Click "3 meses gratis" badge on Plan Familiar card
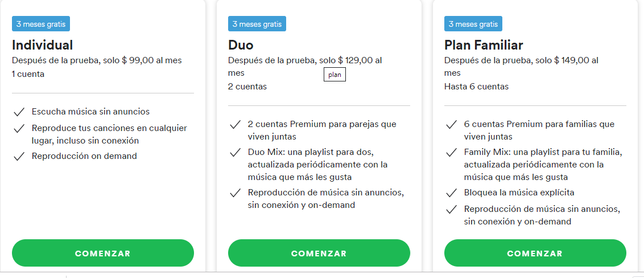 coord(473,24)
